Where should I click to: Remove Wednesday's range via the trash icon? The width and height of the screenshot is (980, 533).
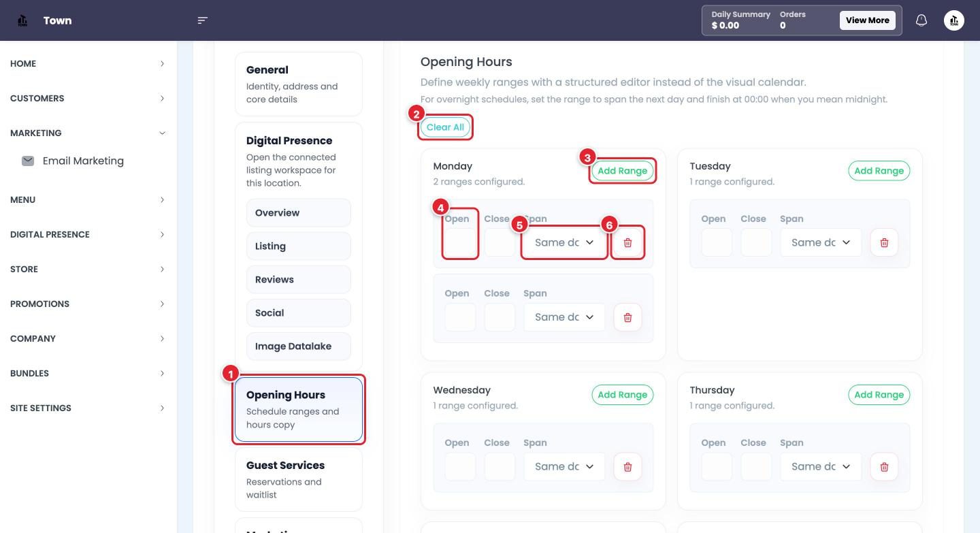pos(627,466)
